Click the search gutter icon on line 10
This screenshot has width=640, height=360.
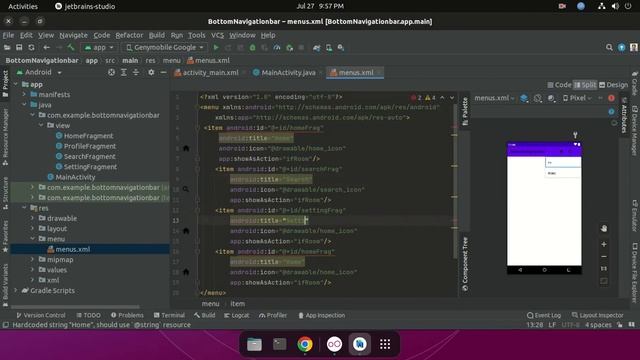click(x=186, y=189)
